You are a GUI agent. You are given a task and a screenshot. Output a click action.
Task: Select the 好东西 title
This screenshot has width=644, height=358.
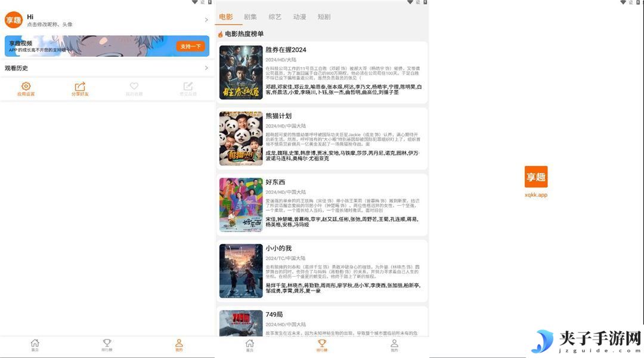(275, 182)
